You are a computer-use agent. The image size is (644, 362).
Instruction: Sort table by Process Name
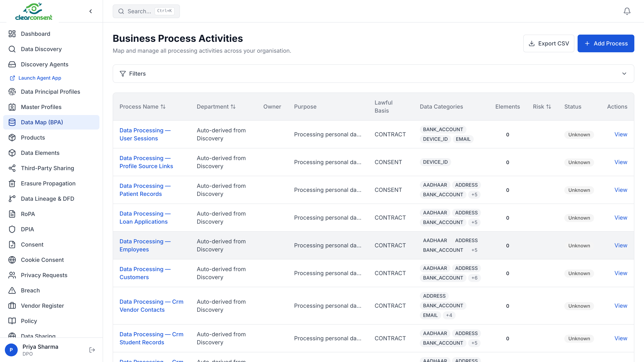tap(142, 106)
